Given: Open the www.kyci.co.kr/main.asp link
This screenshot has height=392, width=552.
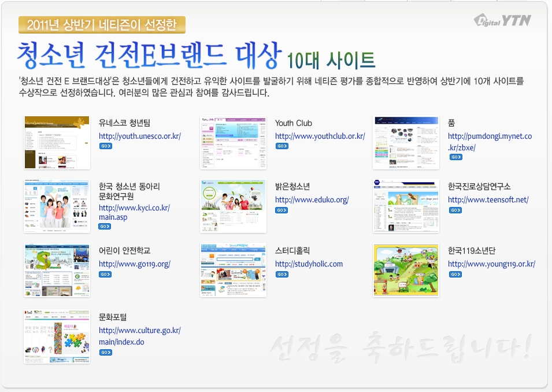Looking at the screenshot, I should tap(134, 212).
